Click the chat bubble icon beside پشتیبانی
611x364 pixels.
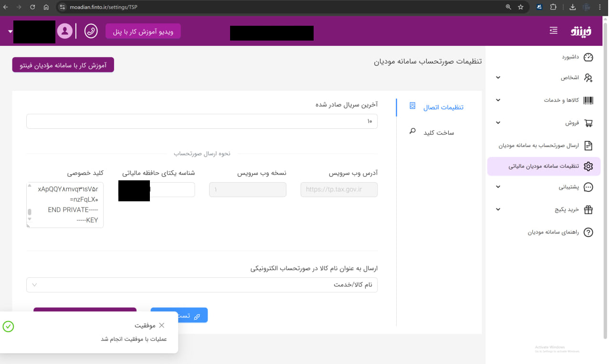[x=589, y=187]
